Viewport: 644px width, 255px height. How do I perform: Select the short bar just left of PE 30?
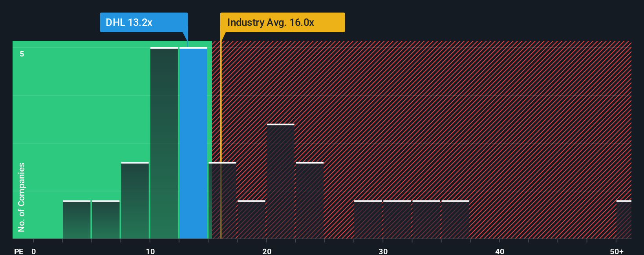(x=368, y=220)
